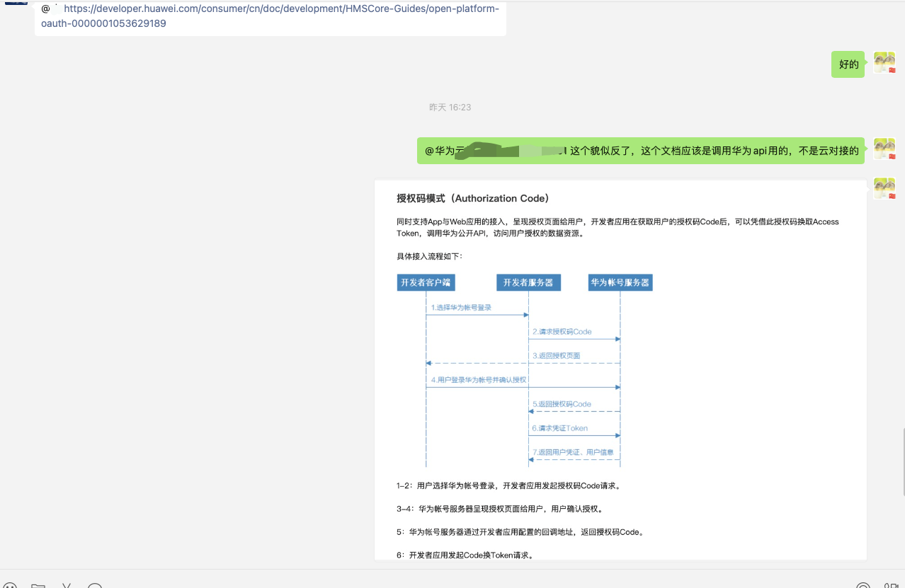This screenshot has width=905, height=588.
Task: Click step label 1.选择华为帐号登录
Action: pos(461,308)
